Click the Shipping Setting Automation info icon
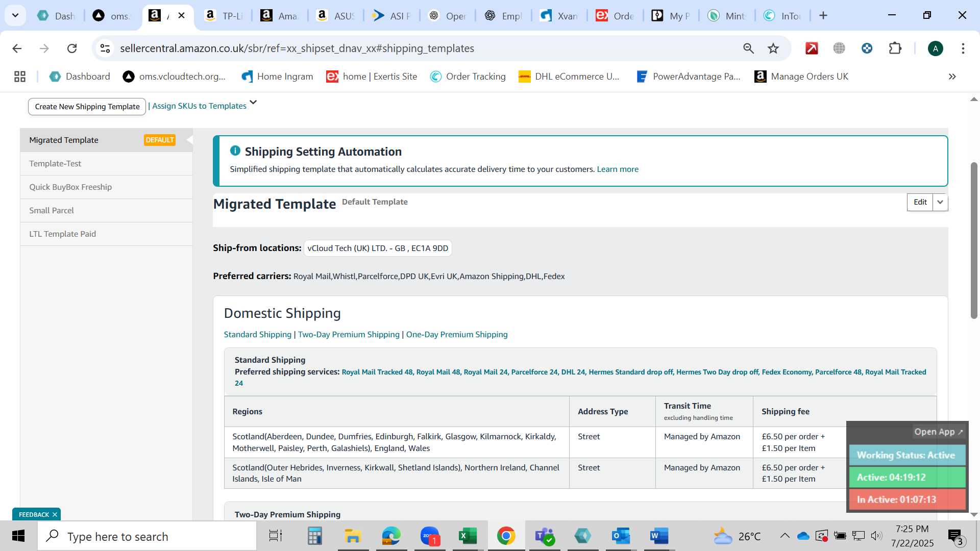Image resolution: width=980 pixels, height=551 pixels. coord(235,151)
